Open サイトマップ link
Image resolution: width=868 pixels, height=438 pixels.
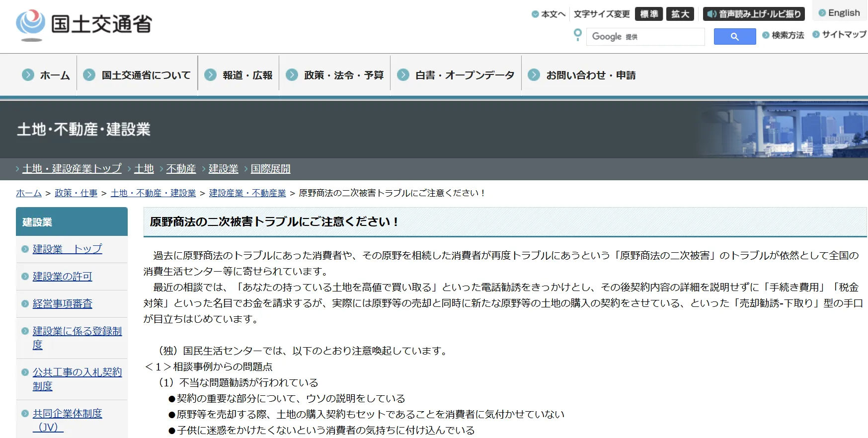click(844, 34)
